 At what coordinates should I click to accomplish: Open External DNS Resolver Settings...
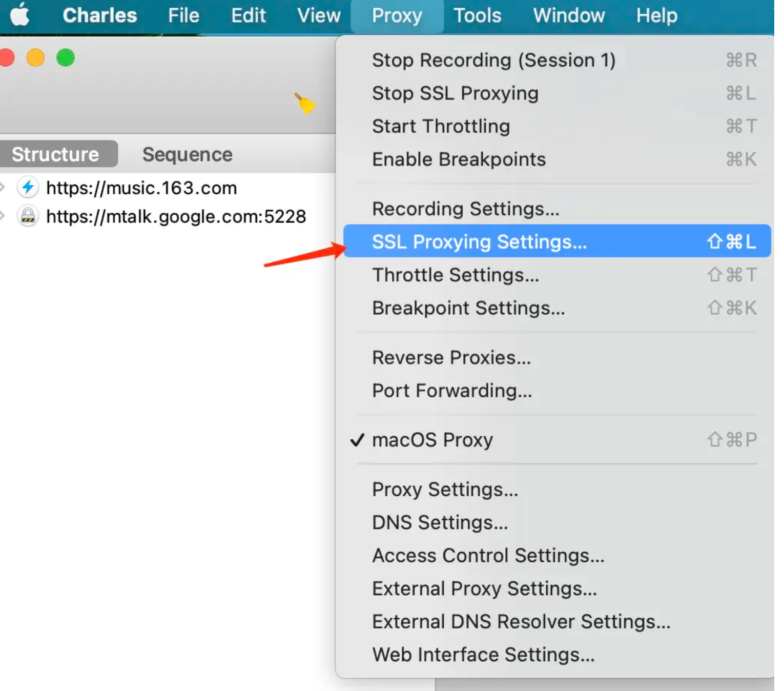[557, 621]
